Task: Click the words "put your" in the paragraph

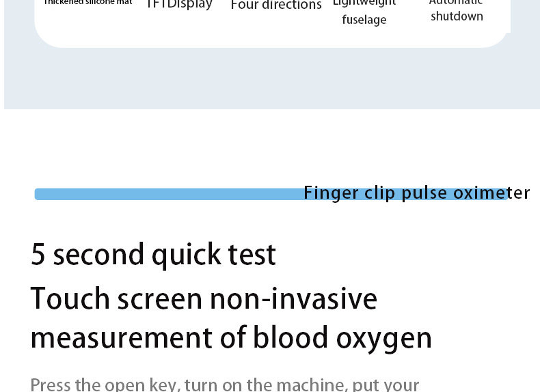Action: point(386,384)
